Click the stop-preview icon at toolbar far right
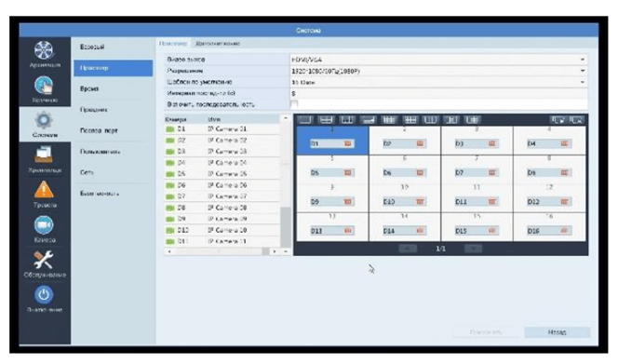Image resolution: width=618 pixels, height=364 pixels. tap(576, 120)
